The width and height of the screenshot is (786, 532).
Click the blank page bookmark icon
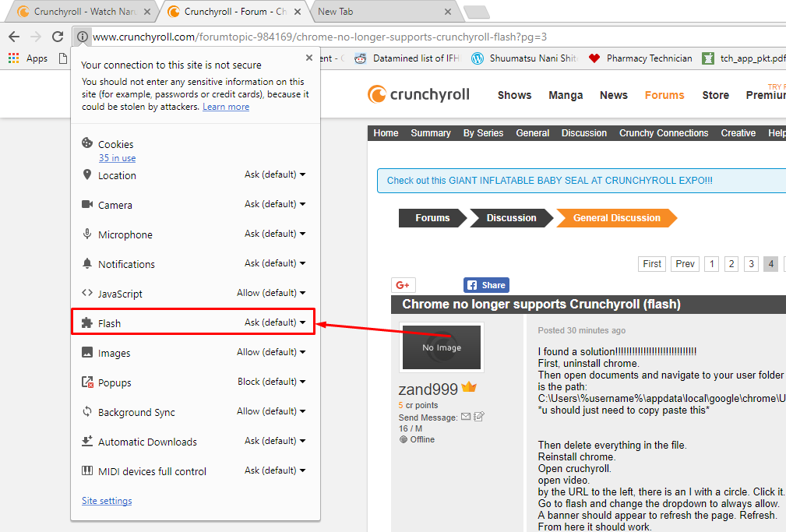[62, 58]
